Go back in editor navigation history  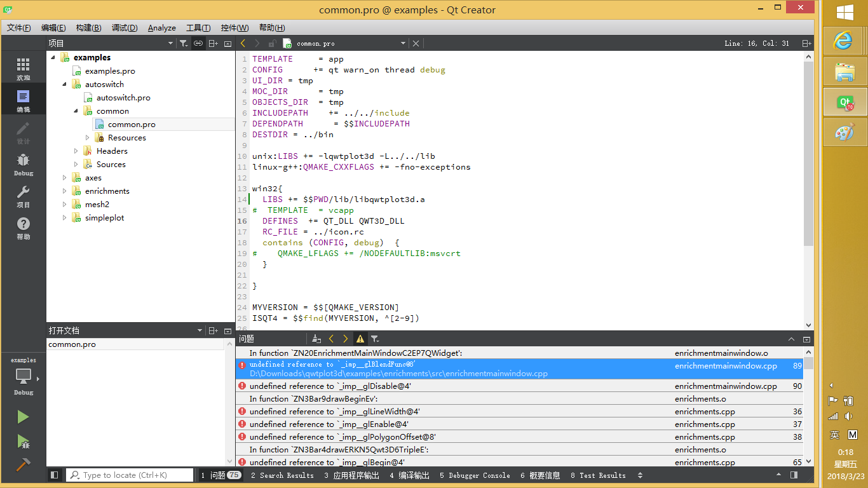[x=243, y=43]
